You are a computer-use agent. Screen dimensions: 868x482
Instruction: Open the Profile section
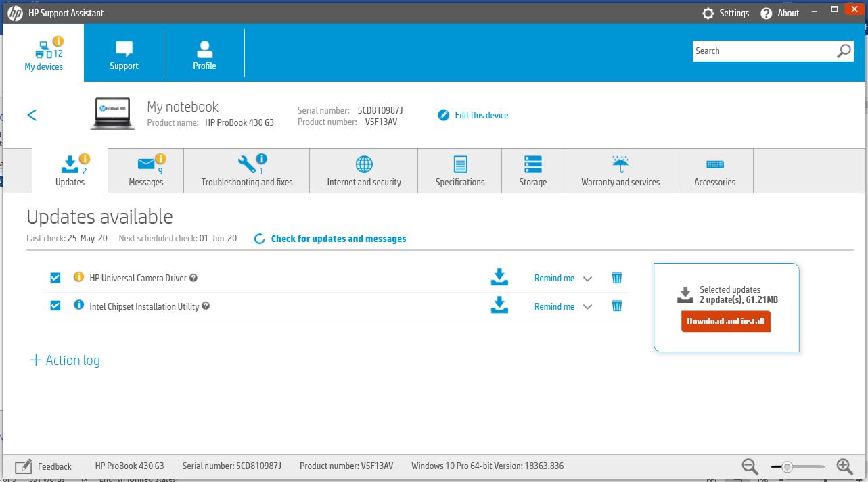coord(204,53)
